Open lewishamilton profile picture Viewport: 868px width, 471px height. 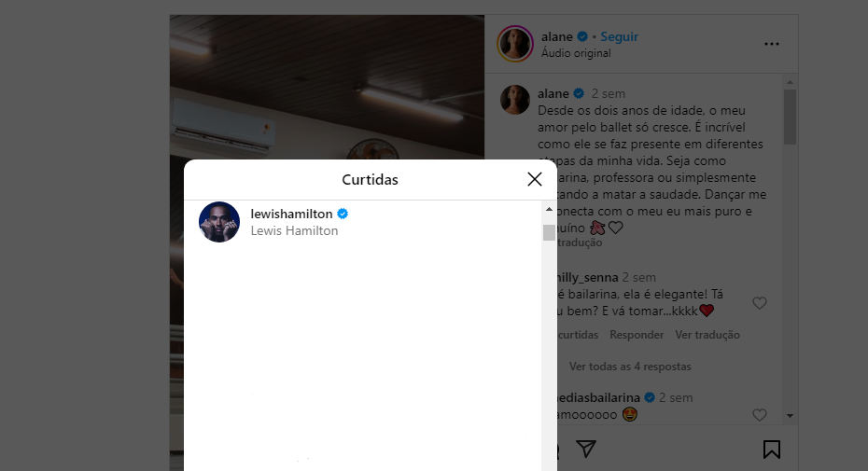click(x=219, y=222)
